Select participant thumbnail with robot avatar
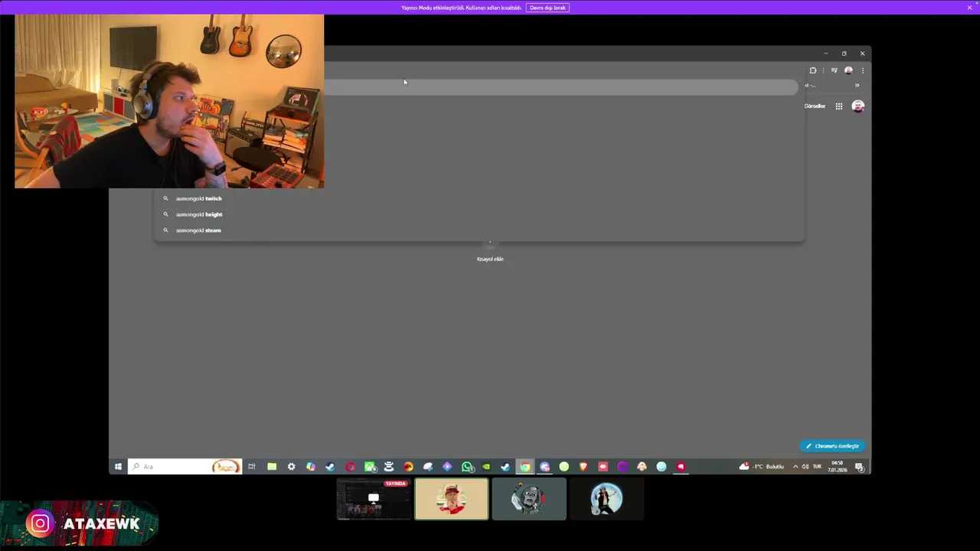Viewport: 980px width, 551px height. pyautogui.click(x=529, y=499)
